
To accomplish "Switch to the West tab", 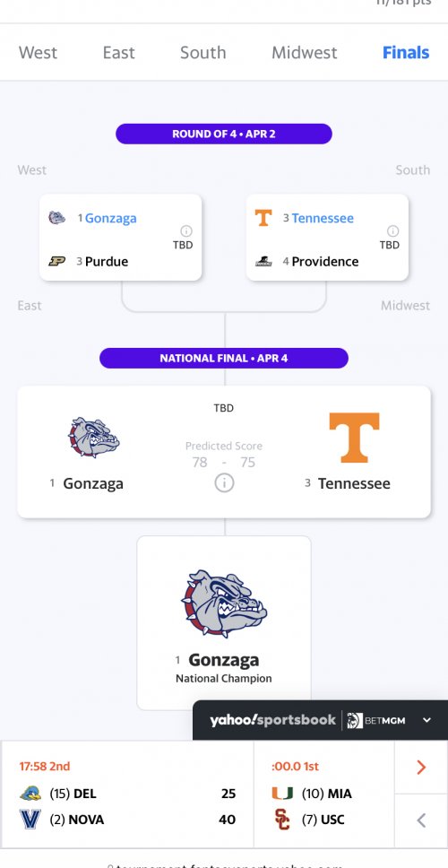I will click(39, 53).
